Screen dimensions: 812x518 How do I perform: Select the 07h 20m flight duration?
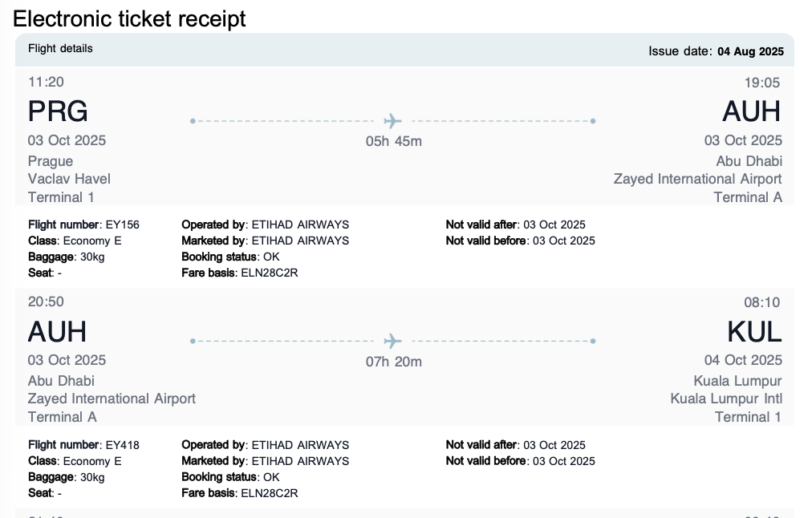pyautogui.click(x=393, y=362)
